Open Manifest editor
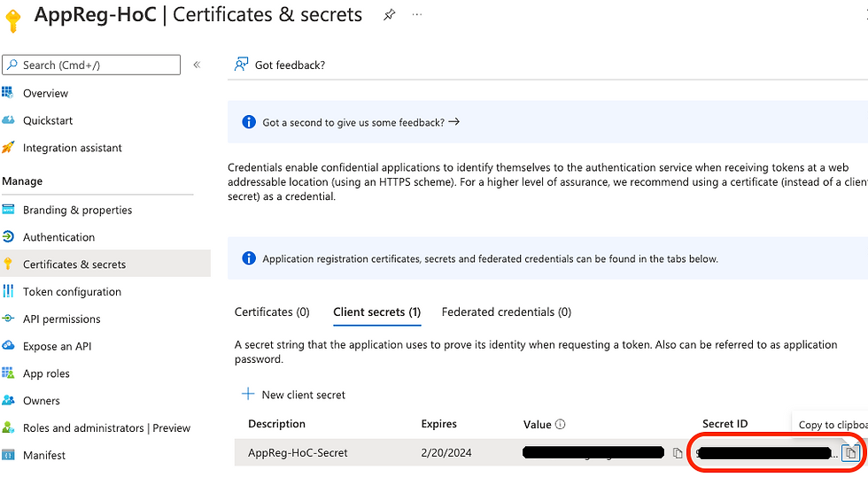The height and width of the screenshot is (477, 868). tap(43, 455)
